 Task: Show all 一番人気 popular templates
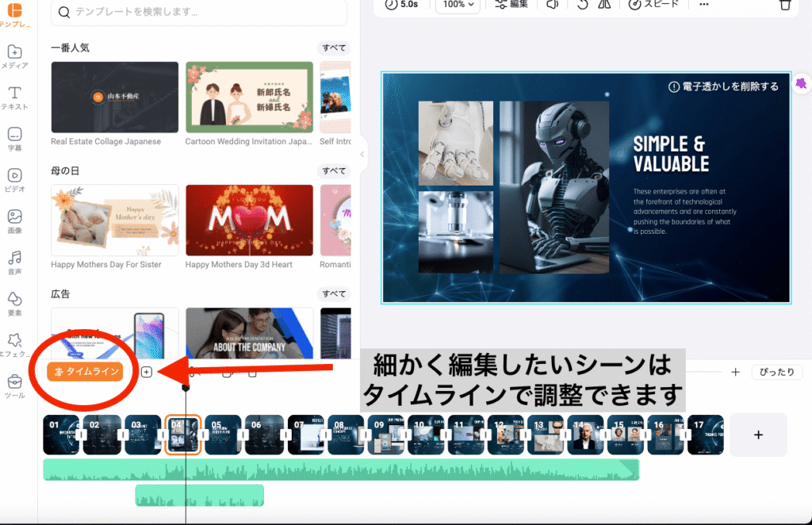click(x=334, y=48)
